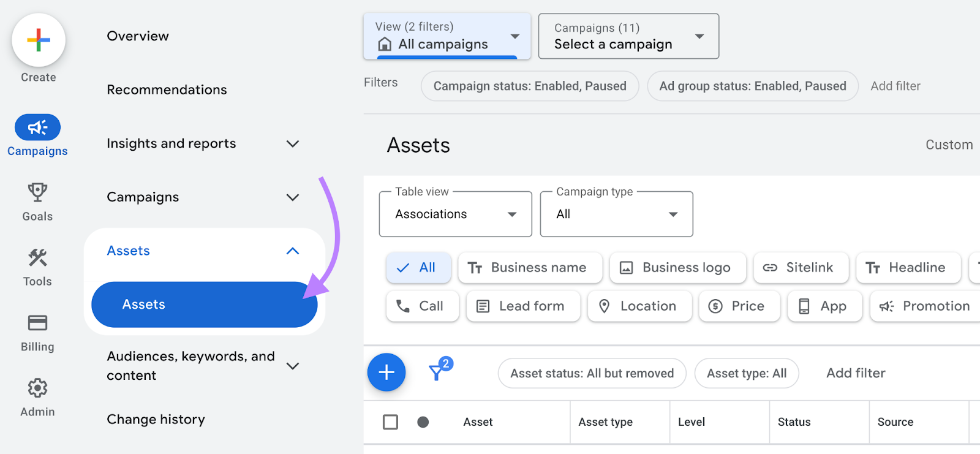Click the gray status dot column header

[423, 422]
